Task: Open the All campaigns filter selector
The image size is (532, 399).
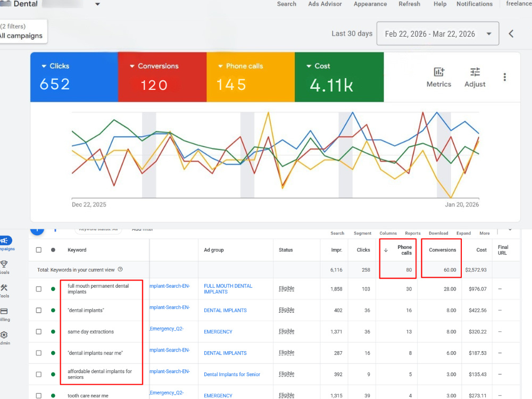Action: click(22, 31)
